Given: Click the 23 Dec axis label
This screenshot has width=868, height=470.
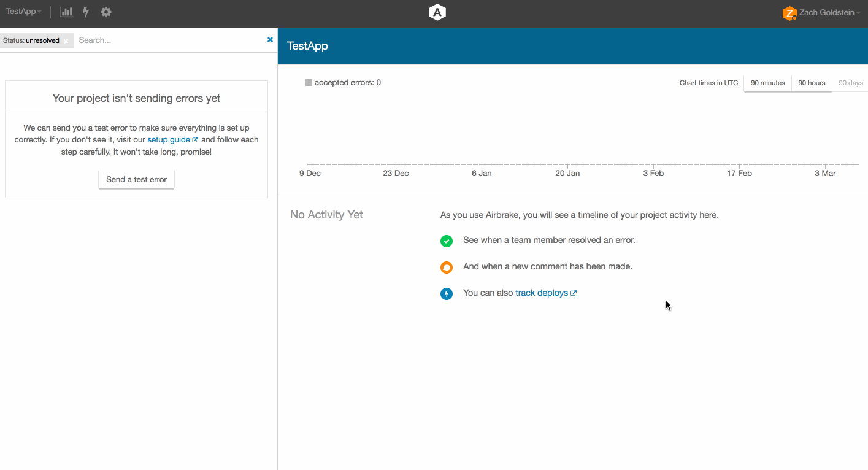Looking at the screenshot, I should 396,174.
